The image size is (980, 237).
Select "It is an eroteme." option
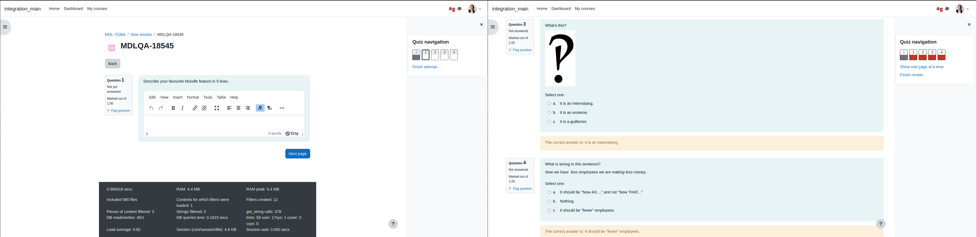(x=549, y=113)
